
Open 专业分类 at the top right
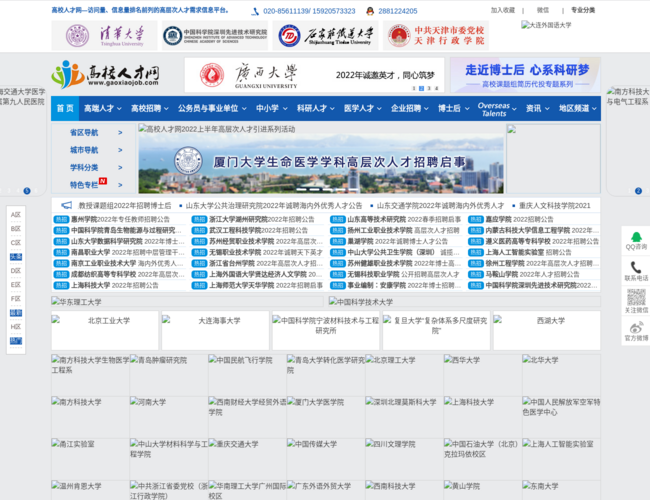tap(583, 10)
